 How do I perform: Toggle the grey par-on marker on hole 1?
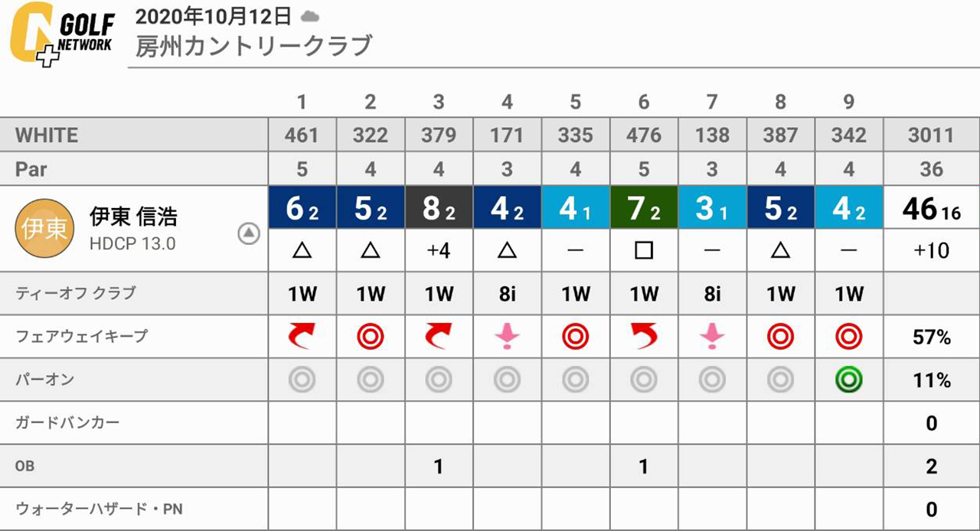pos(302,380)
